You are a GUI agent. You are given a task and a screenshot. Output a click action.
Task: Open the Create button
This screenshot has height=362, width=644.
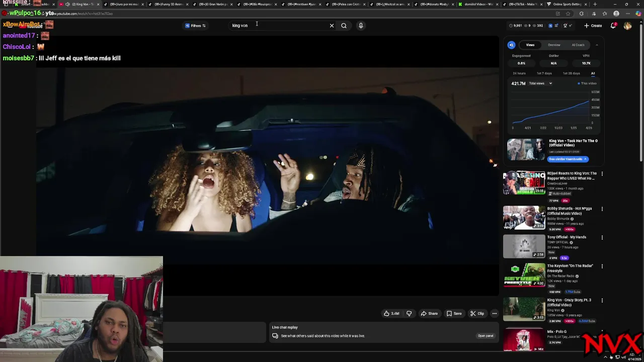pos(593,26)
